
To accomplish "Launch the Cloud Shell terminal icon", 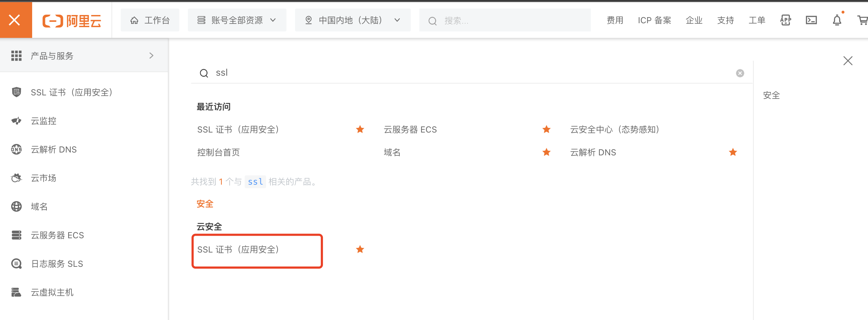I will click(811, 20).
